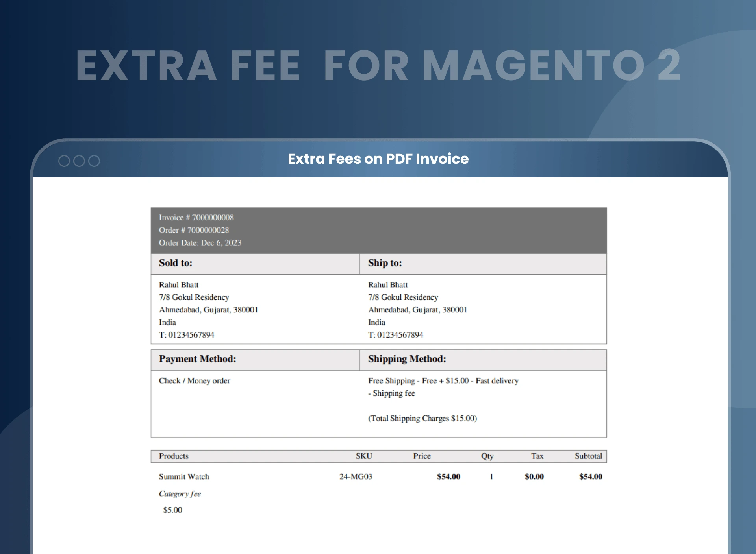Click the SKU value '24-MG03'
The height and width of the screenshot is (554, 756).
coord(356,476)
